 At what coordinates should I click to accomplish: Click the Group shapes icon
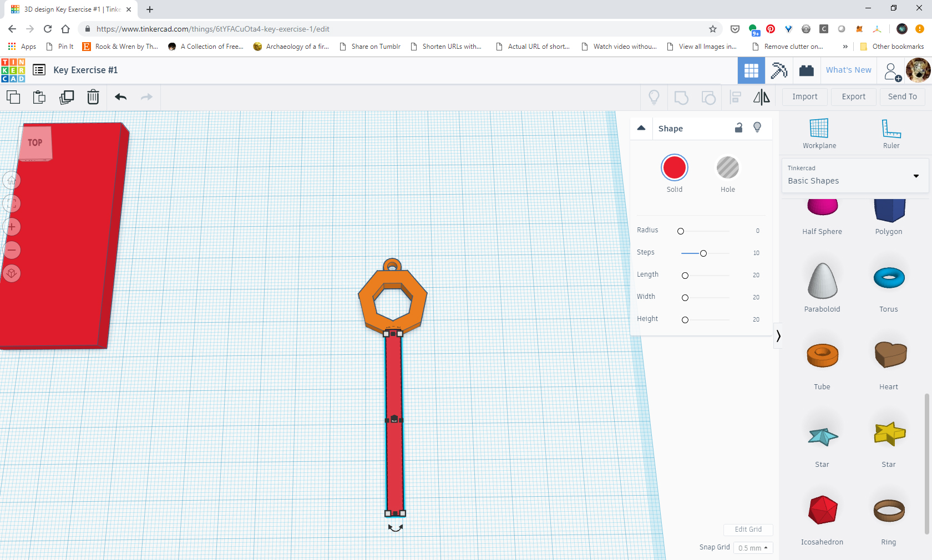point(681,98)
